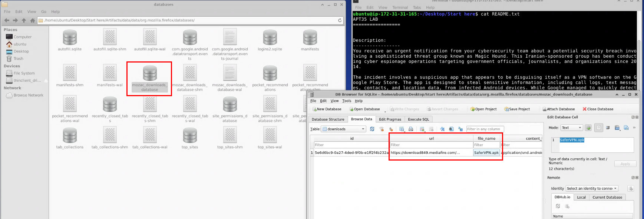
Task: Open the Tools menu in DB Browser
Action: pos(346,101)
